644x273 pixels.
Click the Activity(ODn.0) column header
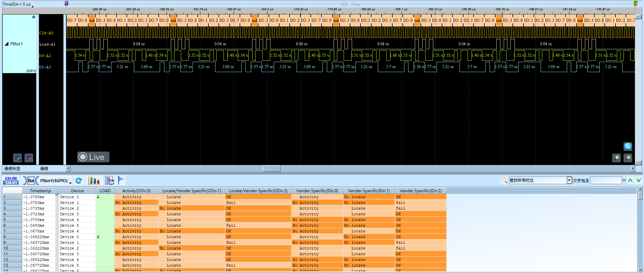click(136, 191)
